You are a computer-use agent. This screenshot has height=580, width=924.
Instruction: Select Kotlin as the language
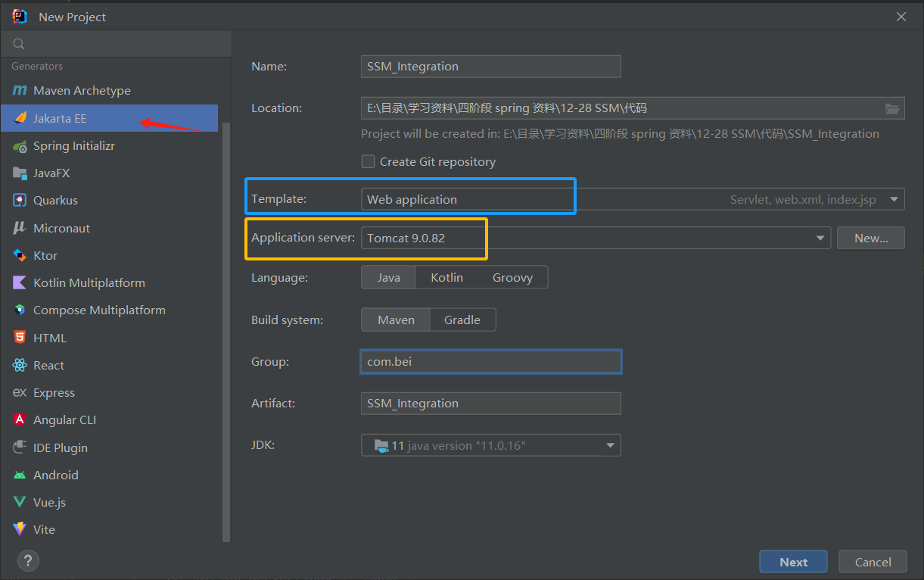point(446,277)
